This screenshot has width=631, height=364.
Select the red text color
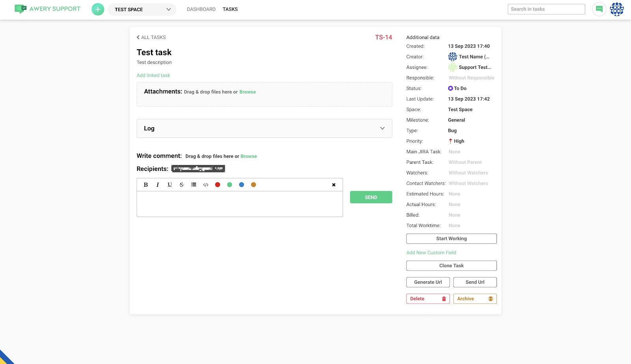tap(218, 185)
